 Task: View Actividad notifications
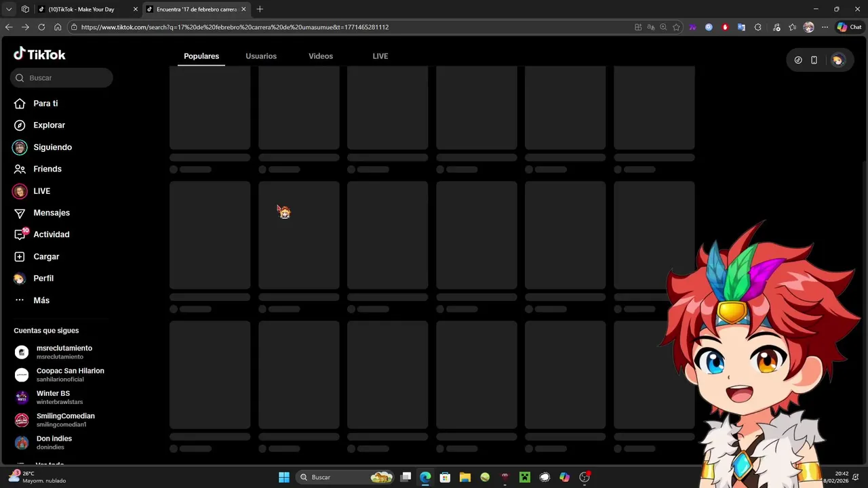tap(41, 235)
